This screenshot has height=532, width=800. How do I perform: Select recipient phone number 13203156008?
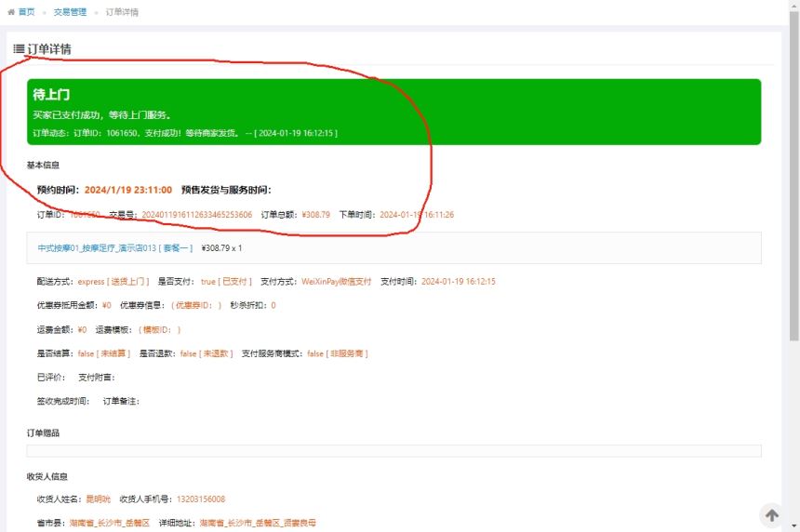pyautogui.click(x=201, y=499)
